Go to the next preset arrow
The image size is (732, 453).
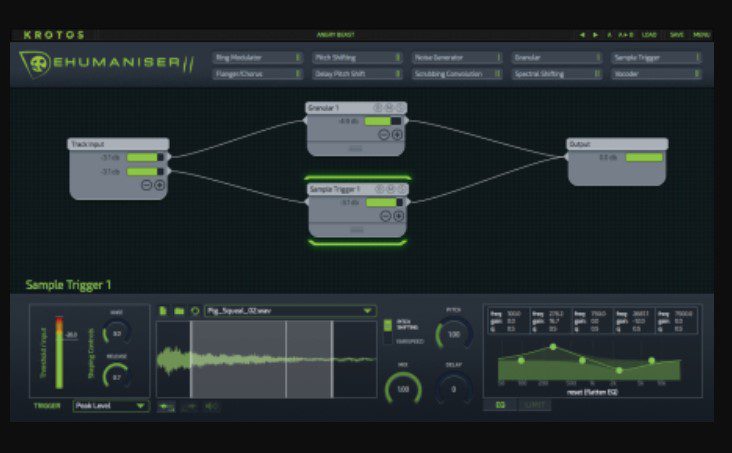pyautogui.click(x=595, y=35)
